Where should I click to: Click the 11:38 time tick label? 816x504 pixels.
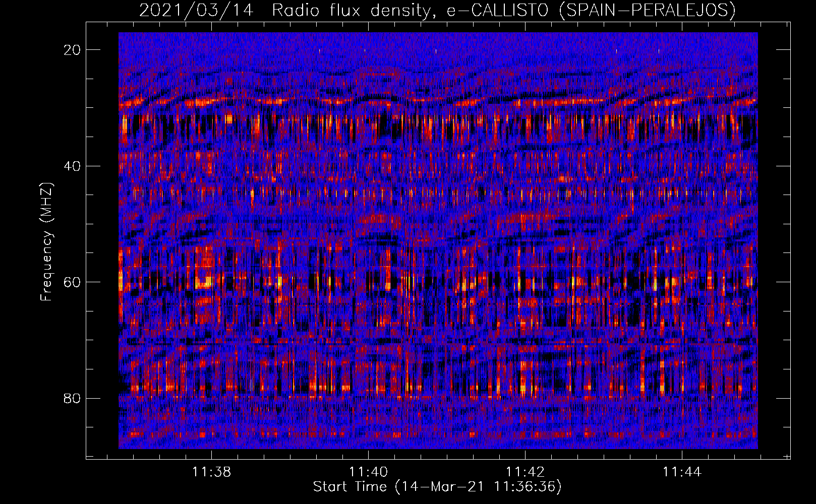tap(211, 472)
